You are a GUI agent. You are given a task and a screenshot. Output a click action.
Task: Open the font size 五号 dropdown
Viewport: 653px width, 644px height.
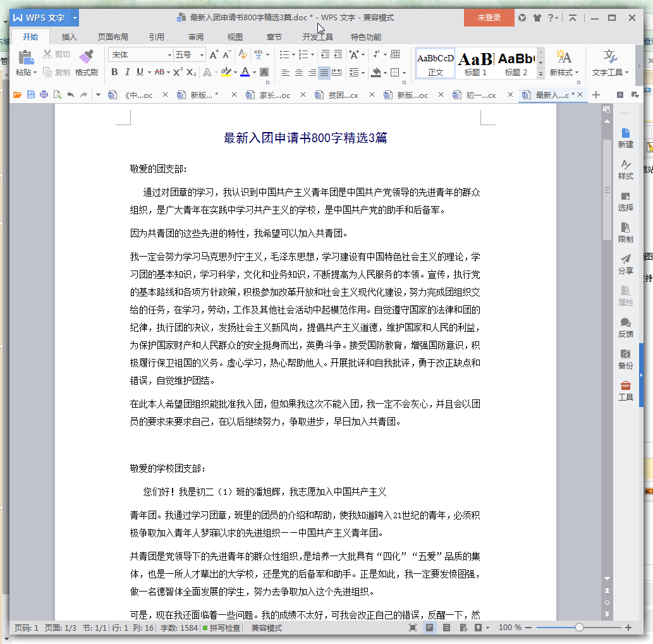click(202, 55)
